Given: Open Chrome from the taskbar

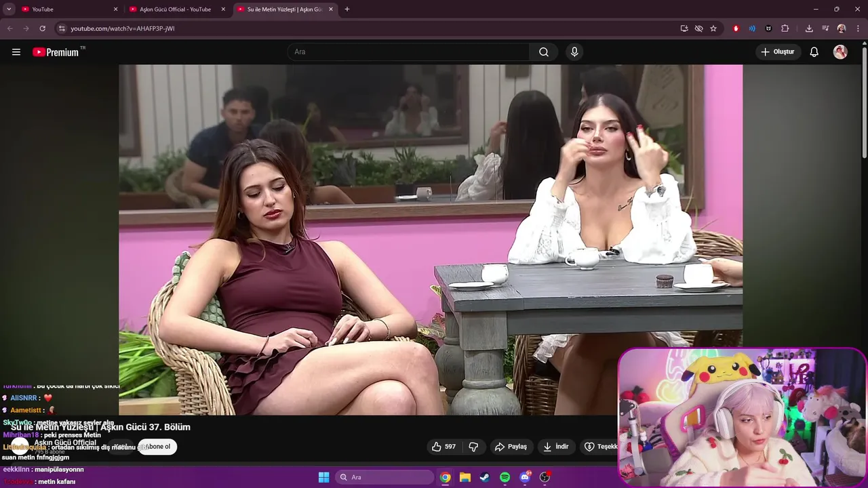Looking at the screenshot, I should [x=445, y=477].
